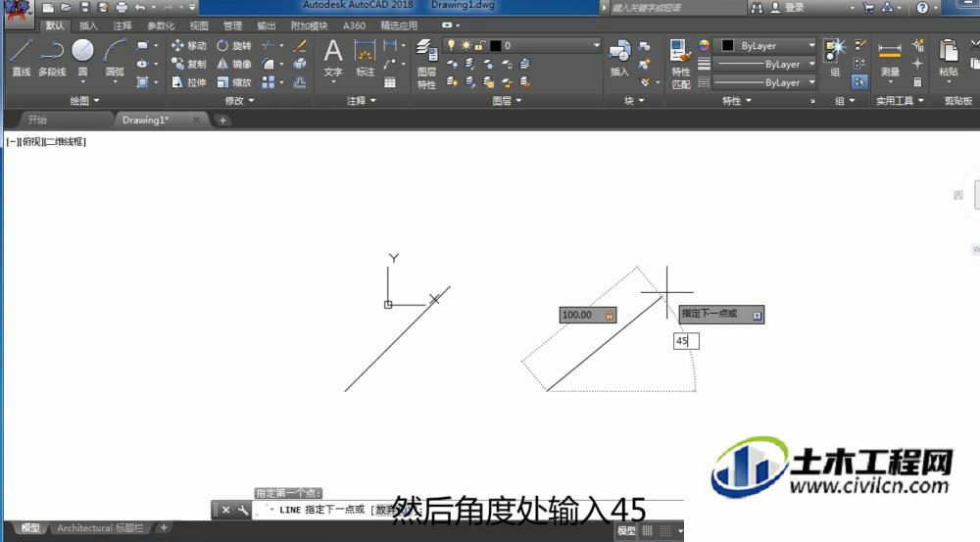This screenshot has width=980, height=542.
Task: Switch to the 插入 ribbon tab
Action: click(88, 25)
